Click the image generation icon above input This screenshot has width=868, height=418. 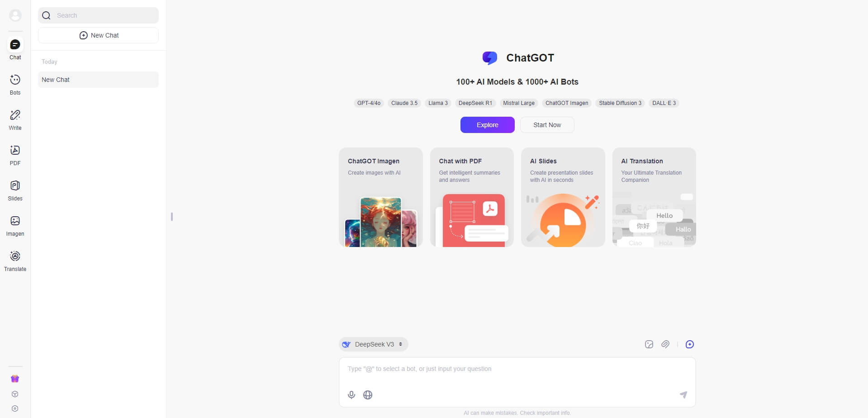649,344
